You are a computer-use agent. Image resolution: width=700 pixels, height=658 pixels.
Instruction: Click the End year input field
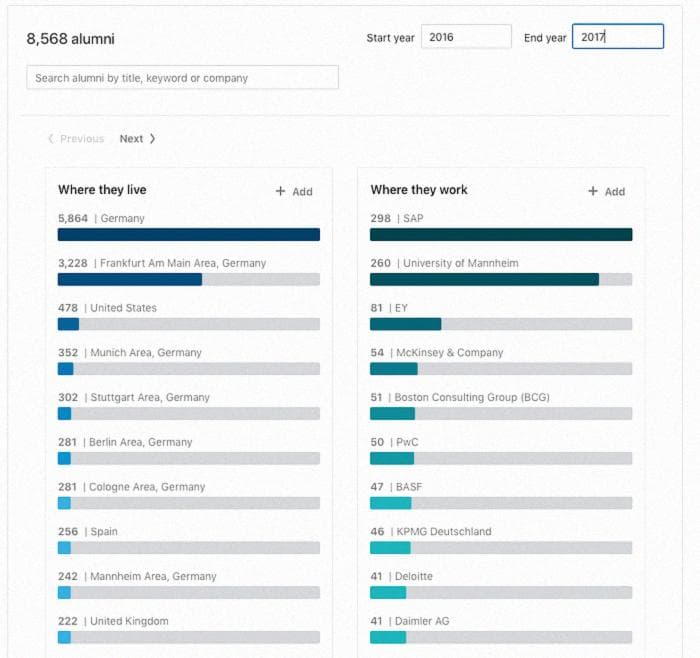618,37
